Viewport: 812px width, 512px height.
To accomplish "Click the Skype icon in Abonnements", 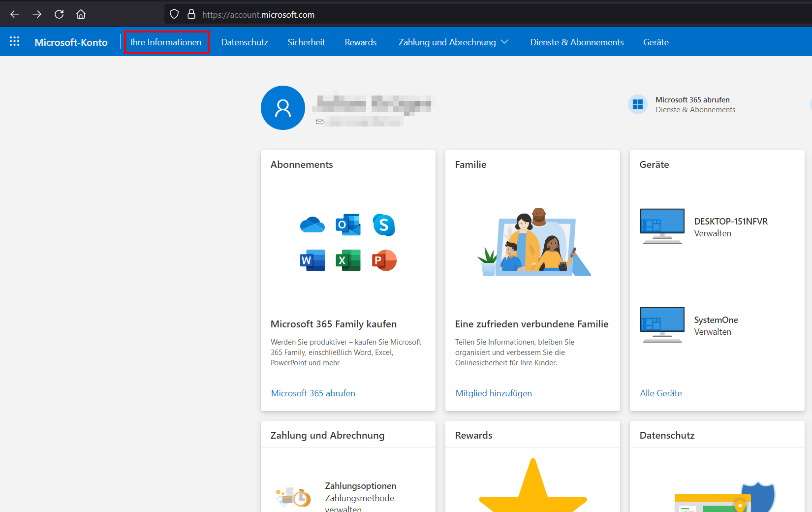I will [x=384, y=225].
